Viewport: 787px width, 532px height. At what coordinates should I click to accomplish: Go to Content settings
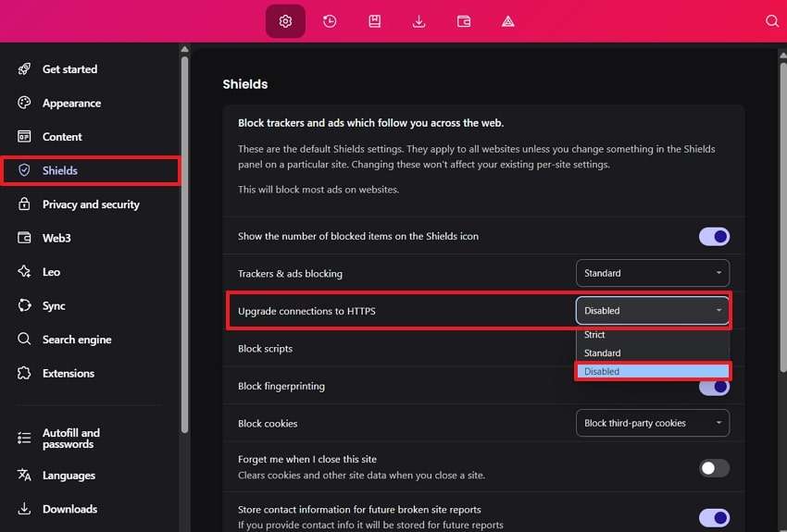point(62,136)
